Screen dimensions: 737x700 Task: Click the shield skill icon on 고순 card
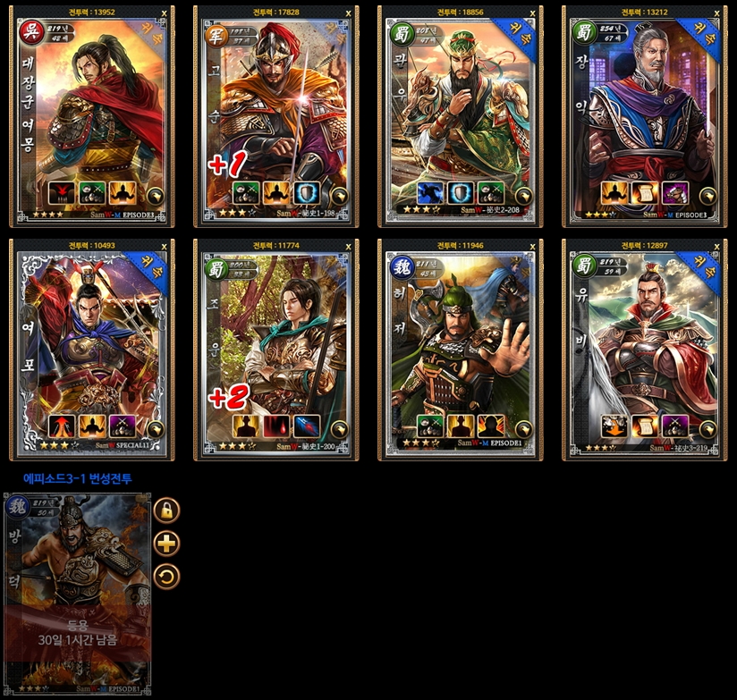307,193
